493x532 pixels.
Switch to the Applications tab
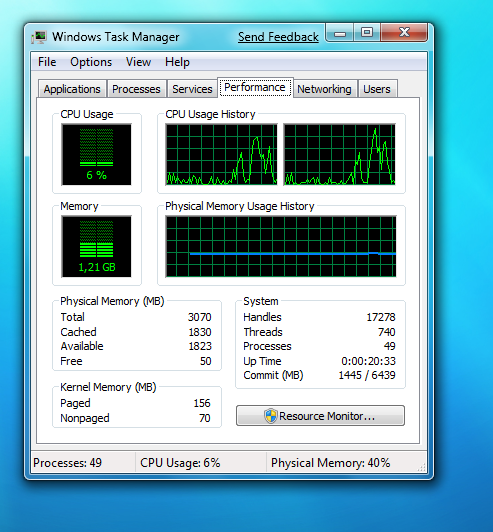(x=72, y=89)
